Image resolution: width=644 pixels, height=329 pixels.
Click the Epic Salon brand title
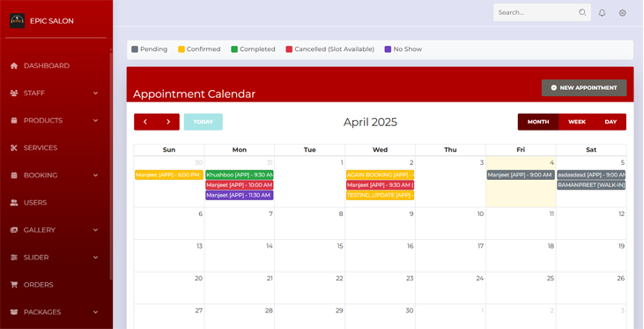52,21
